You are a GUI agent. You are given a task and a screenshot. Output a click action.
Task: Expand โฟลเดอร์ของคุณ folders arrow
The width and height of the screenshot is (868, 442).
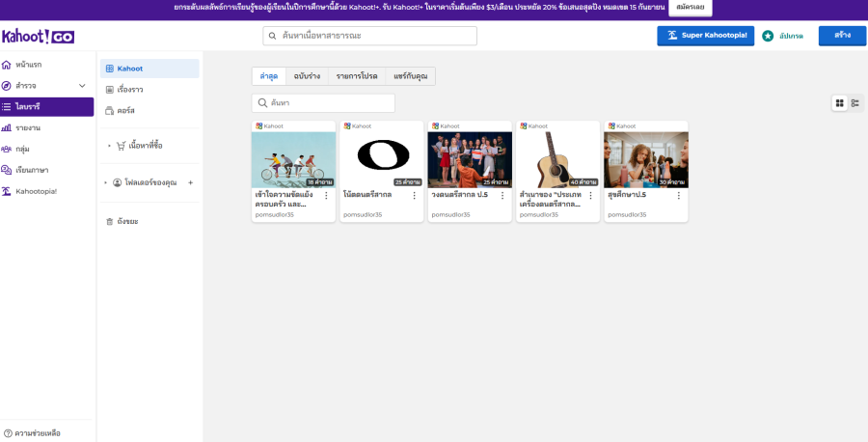tap(106, 182)
